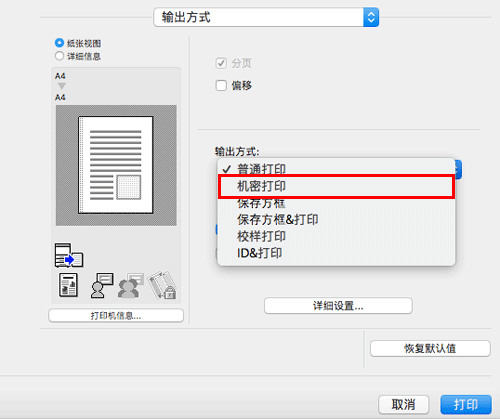The width and height of the screenshot is (500, 419).
Task: Select the 纸张视图 radio button
Action: click(x=59, y=43)
